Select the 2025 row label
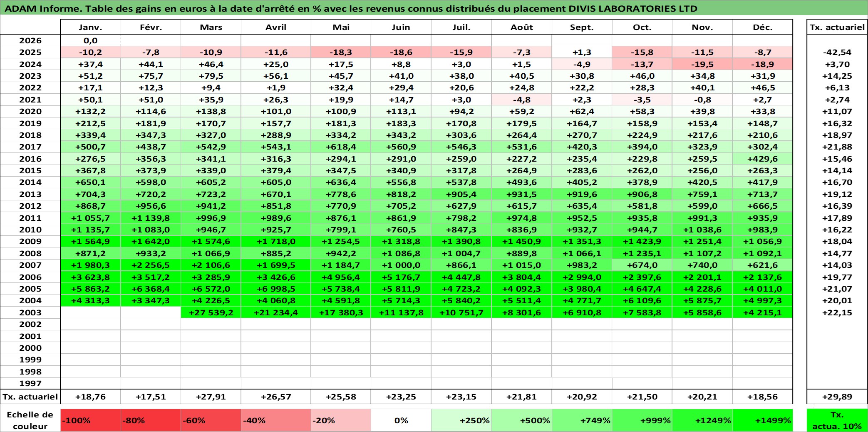This screenshot has width=868, height=432. click(x=30, y=52)
